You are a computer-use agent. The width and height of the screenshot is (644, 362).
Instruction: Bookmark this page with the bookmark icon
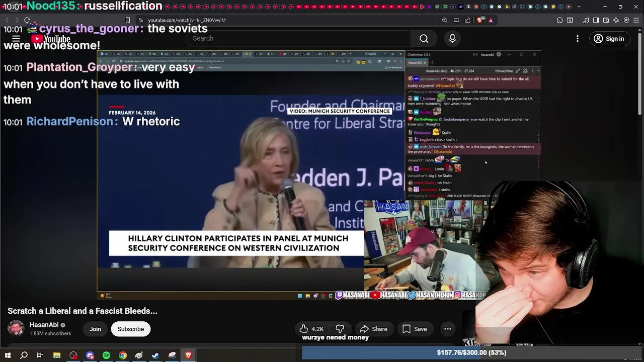pos(128,20)
